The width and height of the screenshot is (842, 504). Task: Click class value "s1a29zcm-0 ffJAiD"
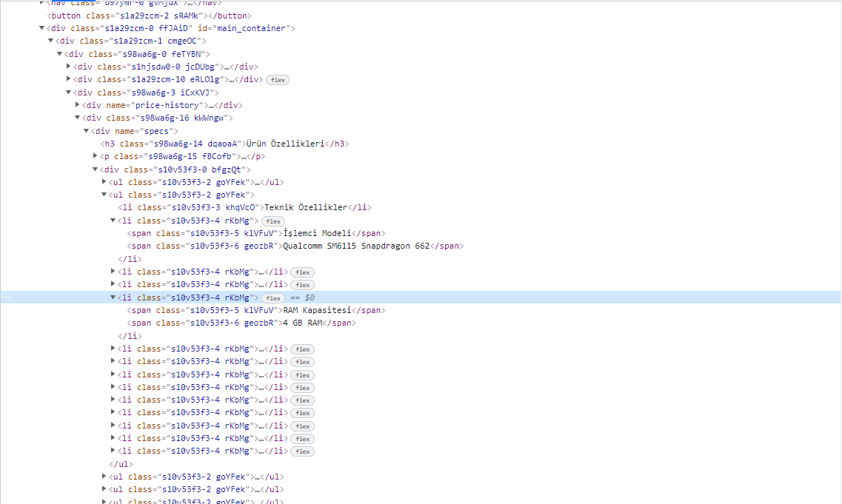pos(147,28)
